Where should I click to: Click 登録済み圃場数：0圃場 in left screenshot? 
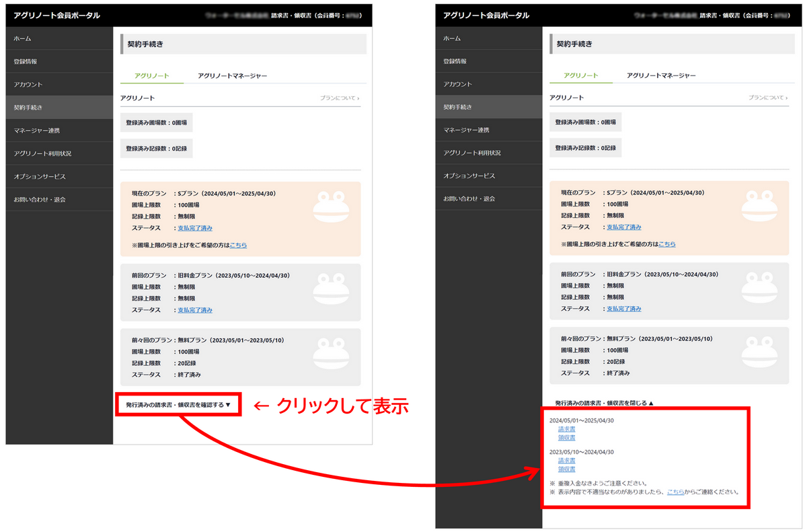pyautogui.click(x=157, y=123)
